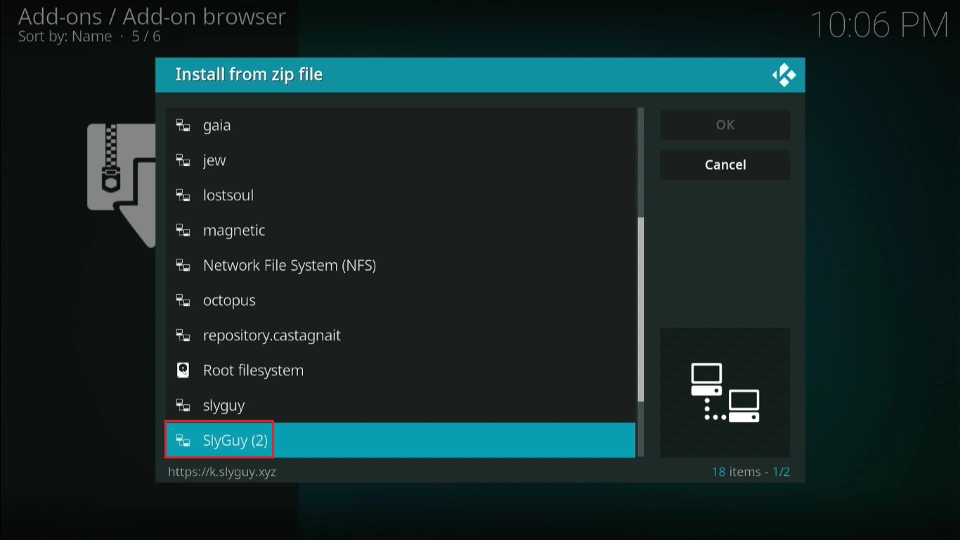Screen dimensions: 960x540
Task: Open the magnetic source folder
Action: point(234,231)
